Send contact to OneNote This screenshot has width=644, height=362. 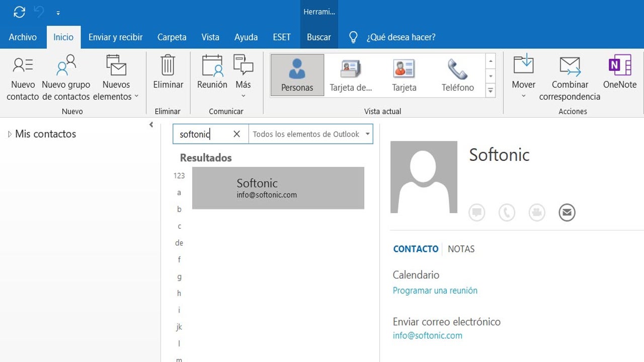620,76
